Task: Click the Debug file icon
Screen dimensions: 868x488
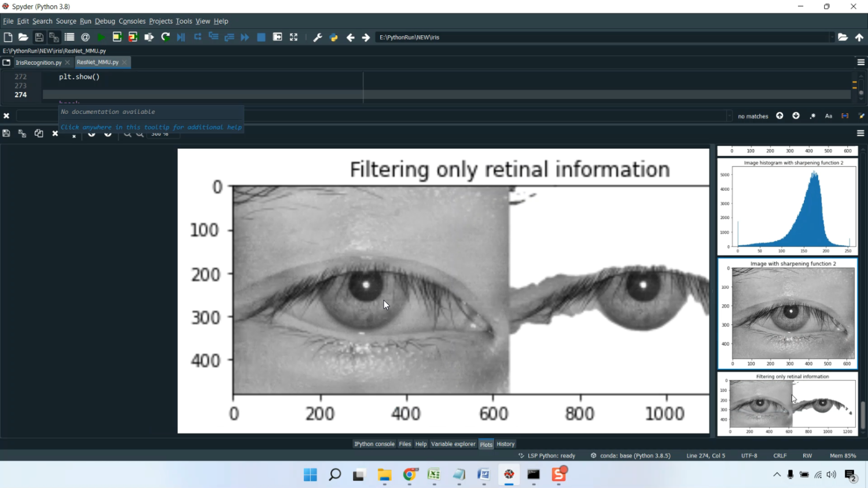Action: click(181, 37)
